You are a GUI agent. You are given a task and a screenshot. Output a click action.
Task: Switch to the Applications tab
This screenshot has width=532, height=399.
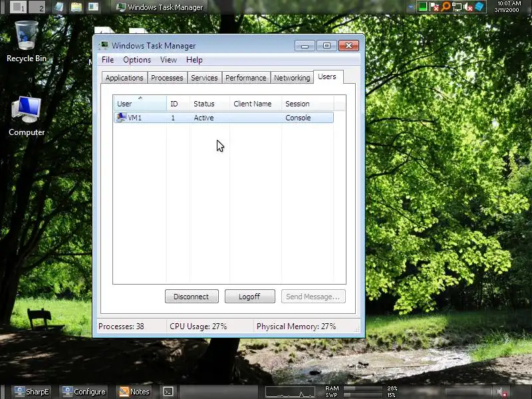pos(124,78)
